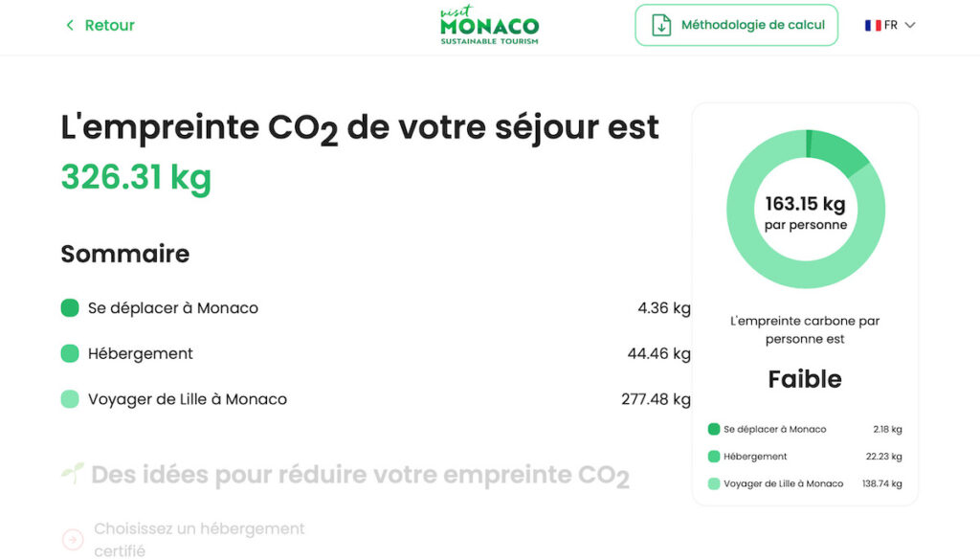980x560 pixels.
Task: Click the download document icon in Méthodologie button
Action: pyautogui.click(x=661, y=25)
